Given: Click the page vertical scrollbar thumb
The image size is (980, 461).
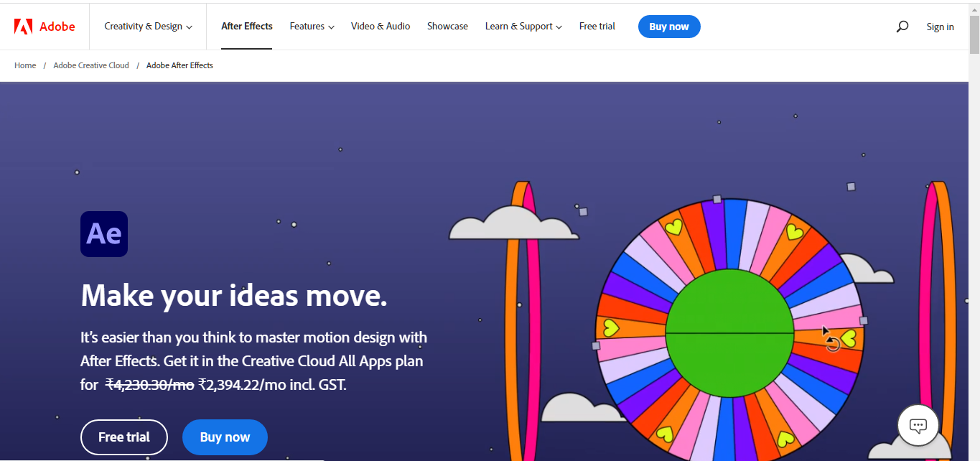Looking at the screenshot, I should (974, 32).
